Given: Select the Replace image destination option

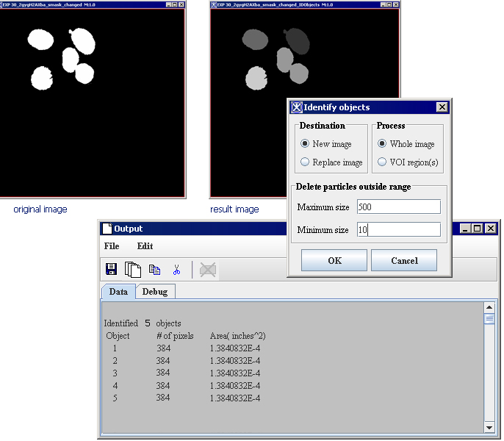Looking at the screenshot, I should tap(305, 162).
